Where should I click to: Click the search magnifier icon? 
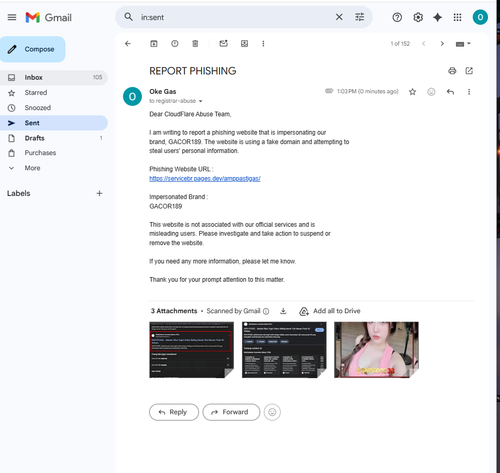tap(128, 17)
